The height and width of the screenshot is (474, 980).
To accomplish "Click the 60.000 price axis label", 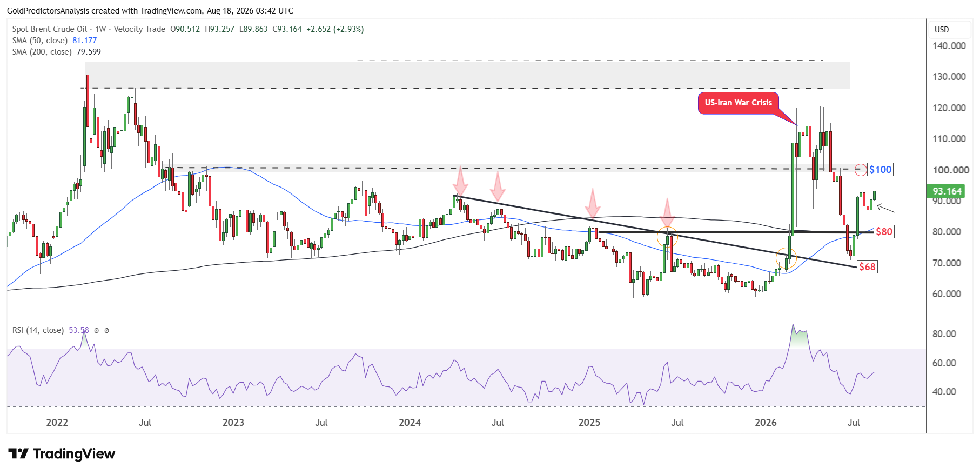I will (947, 294).
